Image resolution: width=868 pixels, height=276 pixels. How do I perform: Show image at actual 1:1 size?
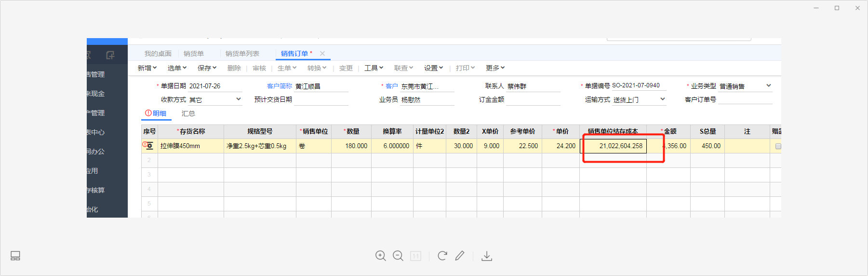(415, 256)
